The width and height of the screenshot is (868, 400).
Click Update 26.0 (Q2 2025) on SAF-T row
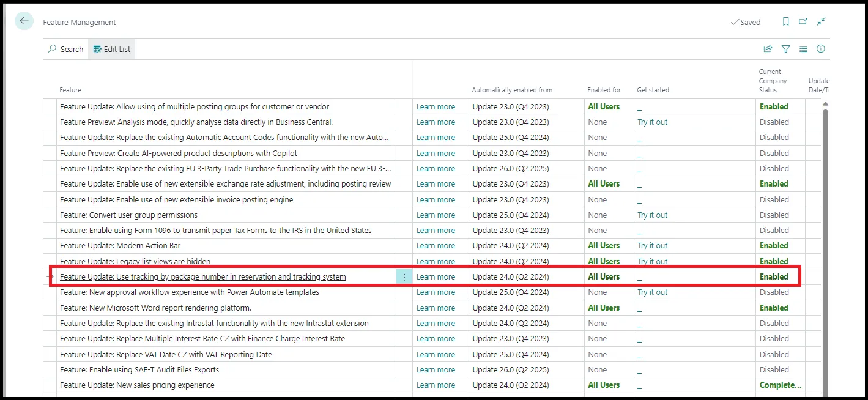(x=511, y=370)
